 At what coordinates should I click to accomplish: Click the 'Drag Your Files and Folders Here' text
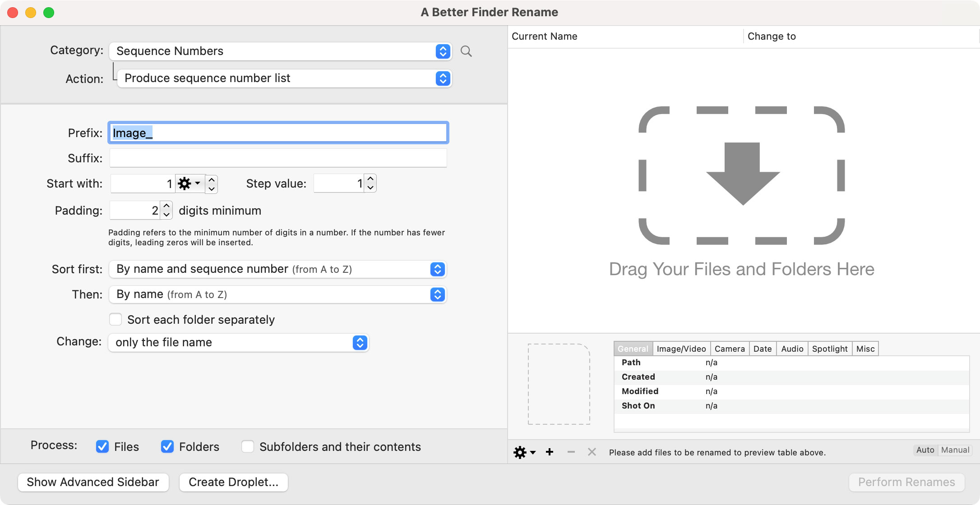pos(742,269)
